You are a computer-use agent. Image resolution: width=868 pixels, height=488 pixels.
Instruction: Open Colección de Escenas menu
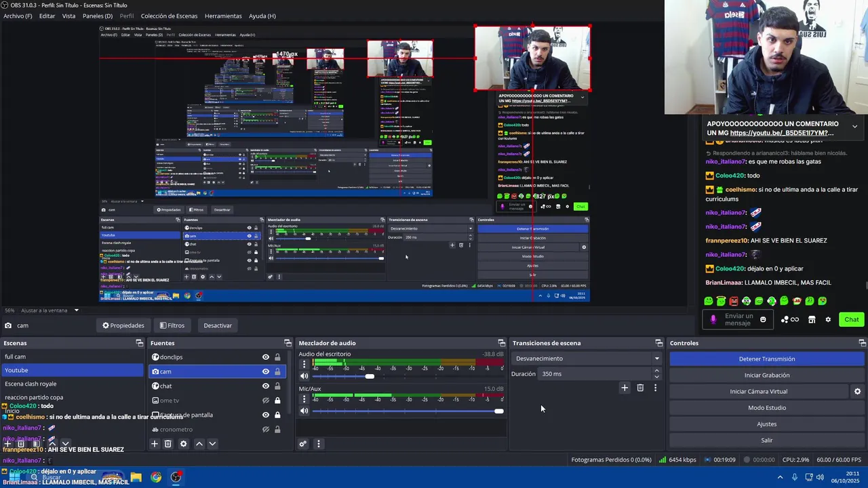click(169, 16)
